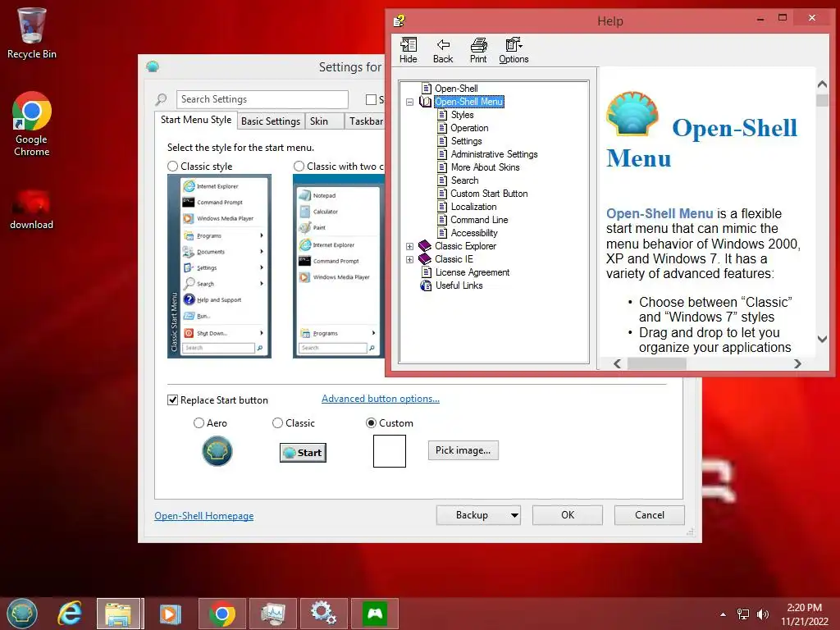Open the Help Options menu

(514, 51)
